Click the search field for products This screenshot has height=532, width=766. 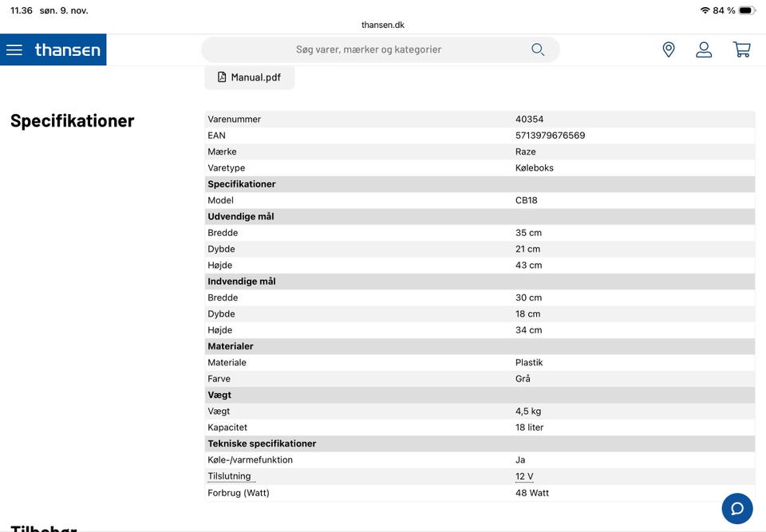[369, 49]
